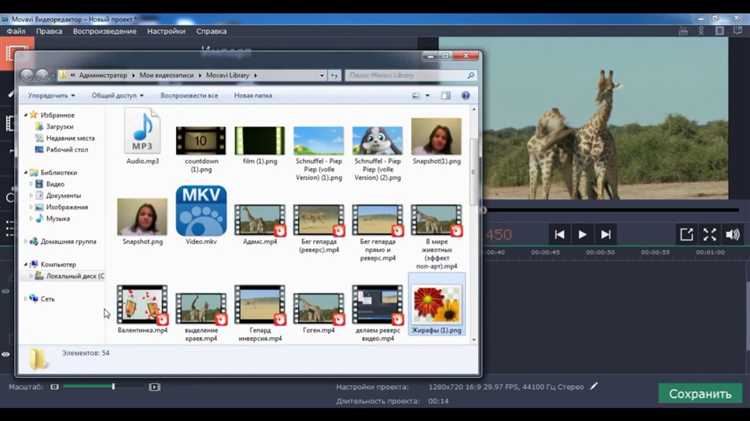Click the zoom-out icon next to the scale slider
The width and height of the screenshot is (750, 421).
coord(55,386)
